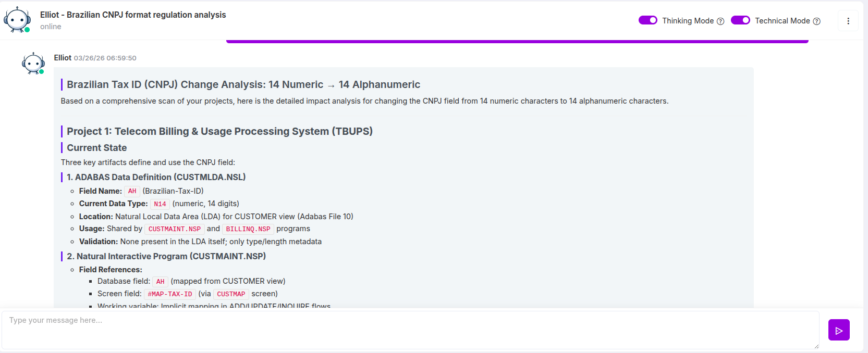The width and height of the screenshot is (868, 353).
Task: Click the textarea resize handle corner
Action: [816, 346]
